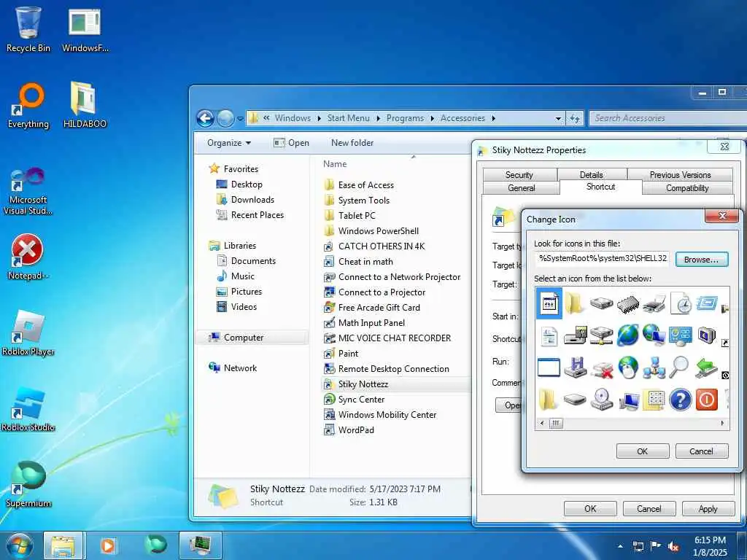
Task: Pick the blue run window icon
Action: click(706, 303)
